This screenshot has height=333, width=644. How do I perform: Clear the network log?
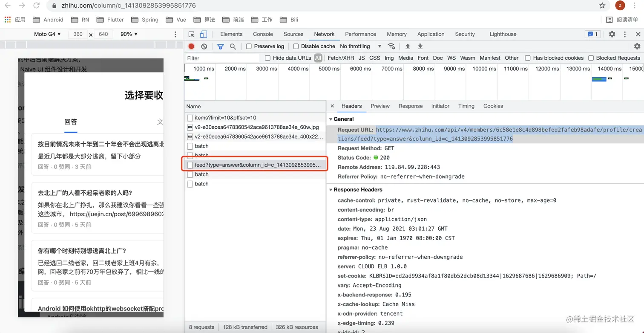pyautogui.click(x=204, y=46)
